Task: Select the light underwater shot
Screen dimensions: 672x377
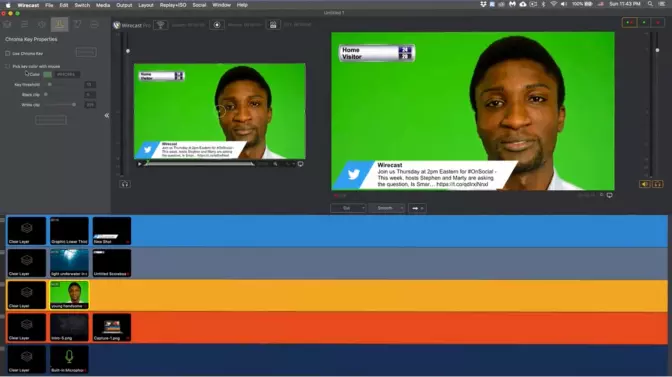Action: (x=69, y=263)
